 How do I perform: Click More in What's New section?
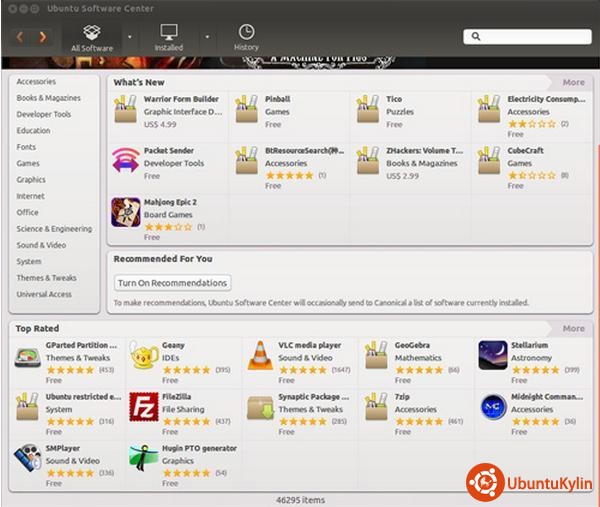click(573, 82)
